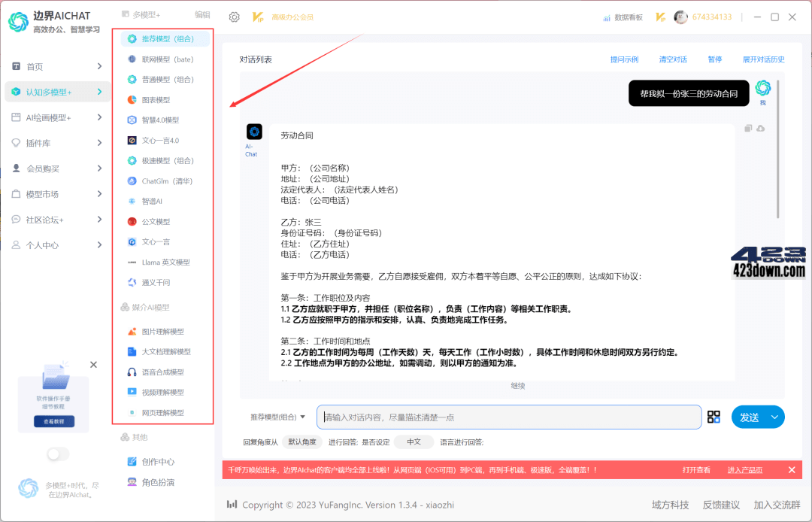Open the 首页 sidebar item
The width and height of the screenshot is (812, 522).
pos(57,66)
